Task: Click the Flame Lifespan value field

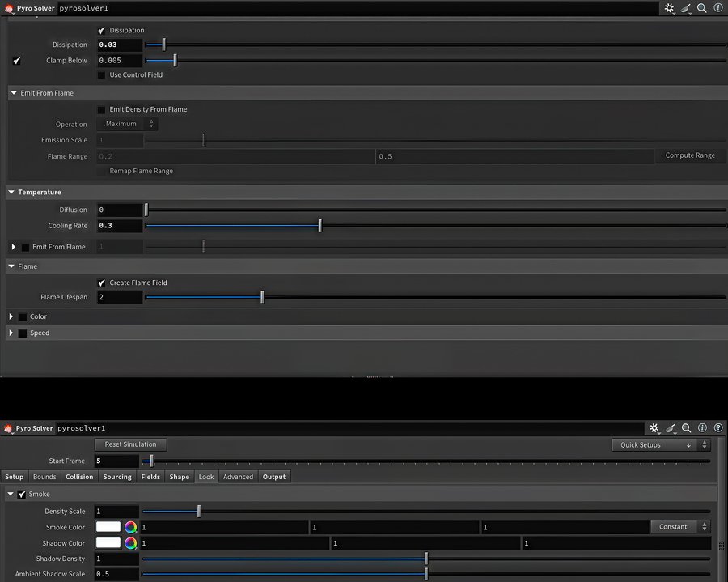Action: (120, 297)
